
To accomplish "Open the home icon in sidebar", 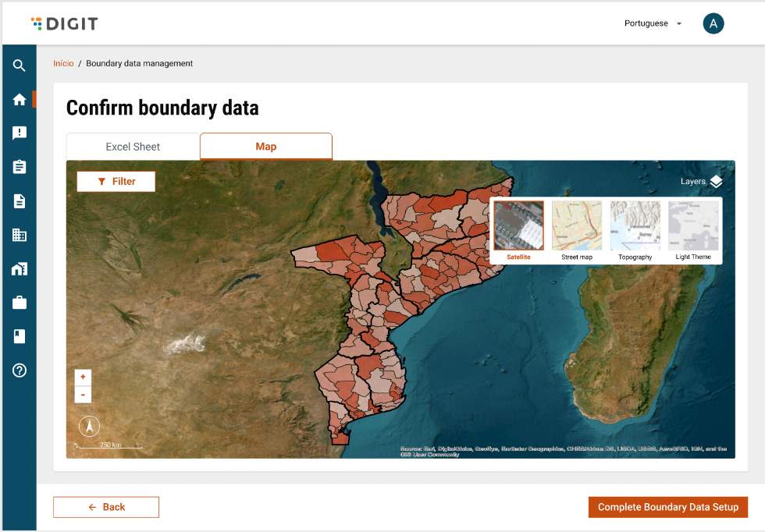I will (20, 99).
